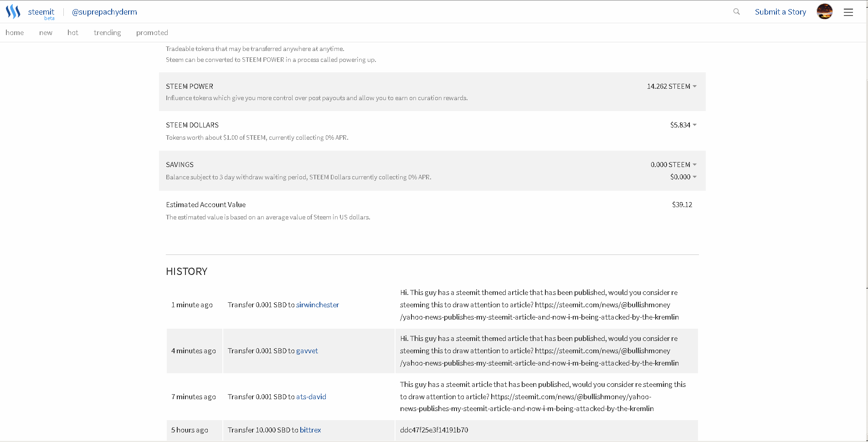Select the 'Tokens worth about $1.00' line
The height and width of the screenshot is (442, 868).
point(257,138)
